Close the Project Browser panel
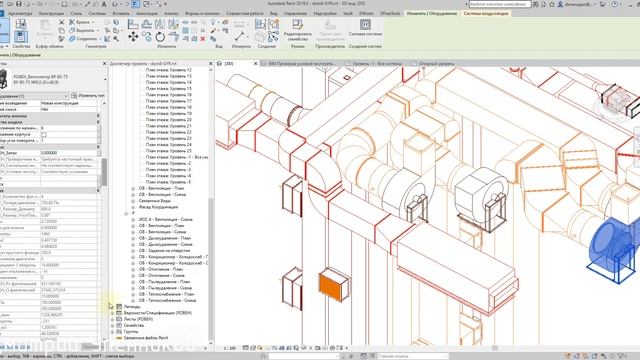The image size is (640, 360). pos(211,64)
